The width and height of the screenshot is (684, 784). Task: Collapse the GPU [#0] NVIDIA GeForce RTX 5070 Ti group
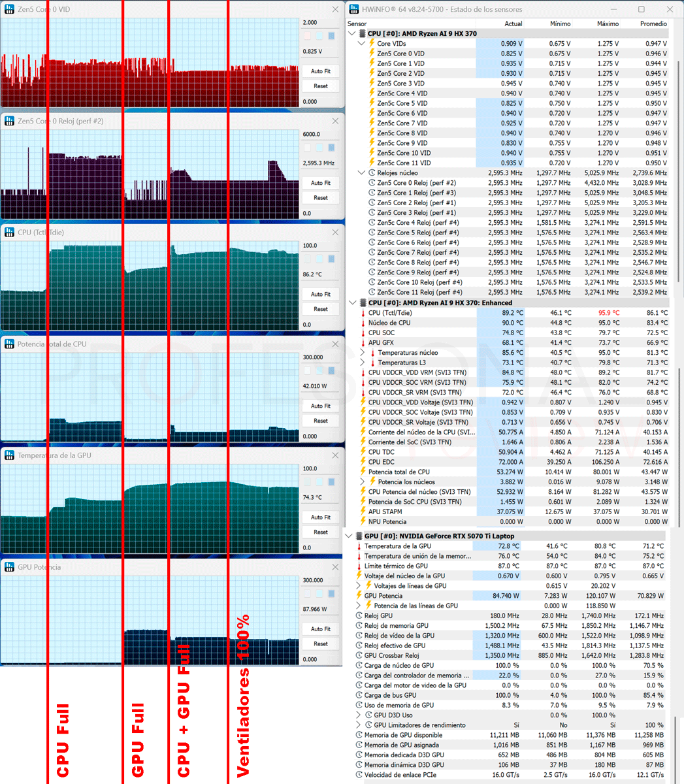349,536
